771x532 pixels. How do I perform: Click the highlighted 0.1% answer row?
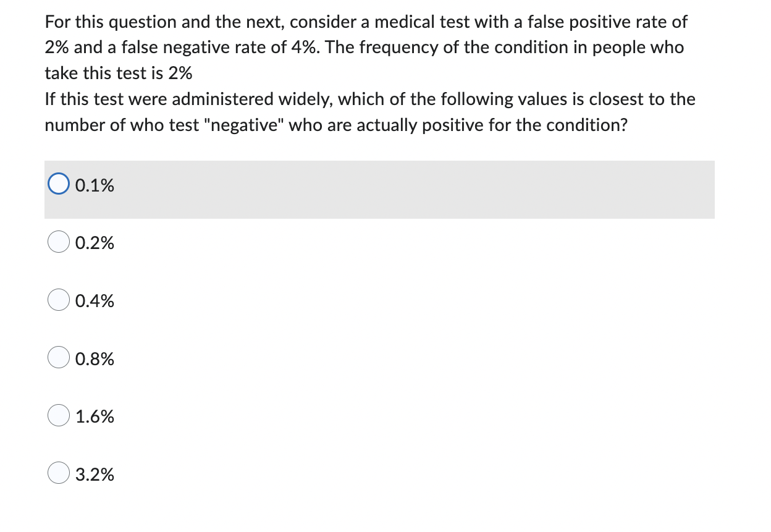(379, 190)
